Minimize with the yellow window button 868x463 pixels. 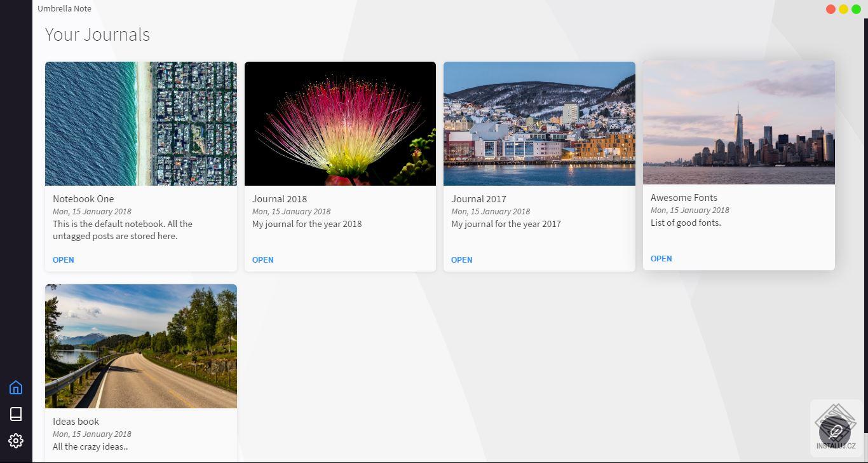point(843,9)
